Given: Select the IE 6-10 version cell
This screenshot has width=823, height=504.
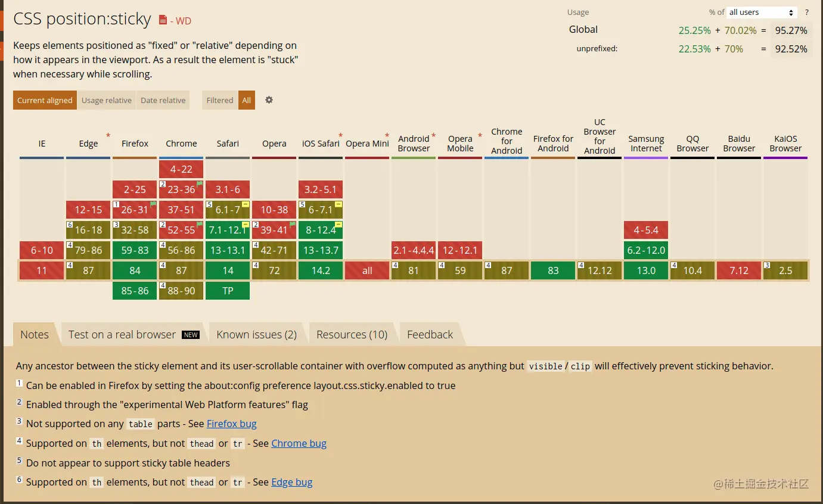Looking at the screenshot, I should 42,250.
